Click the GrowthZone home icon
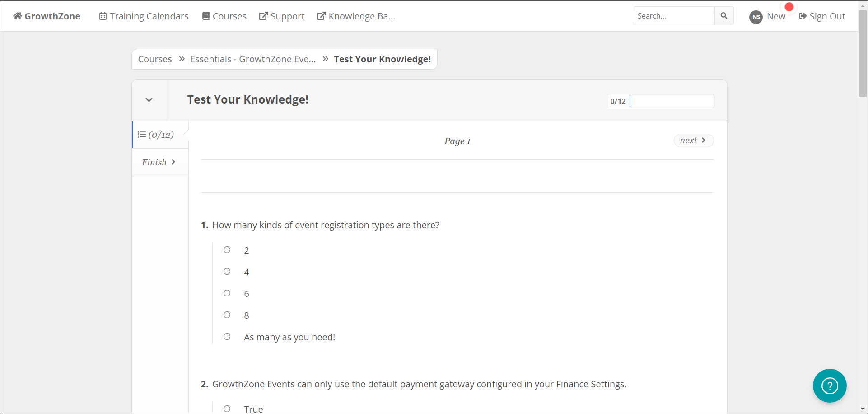This screenshot has height=414, width=868. [18, 16]
